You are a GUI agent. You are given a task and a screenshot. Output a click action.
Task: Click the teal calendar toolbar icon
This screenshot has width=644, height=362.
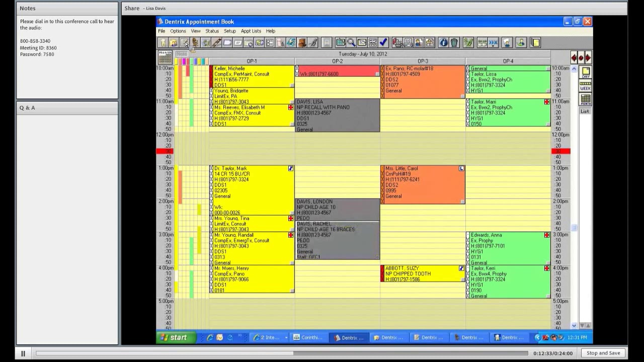(341, 43)
